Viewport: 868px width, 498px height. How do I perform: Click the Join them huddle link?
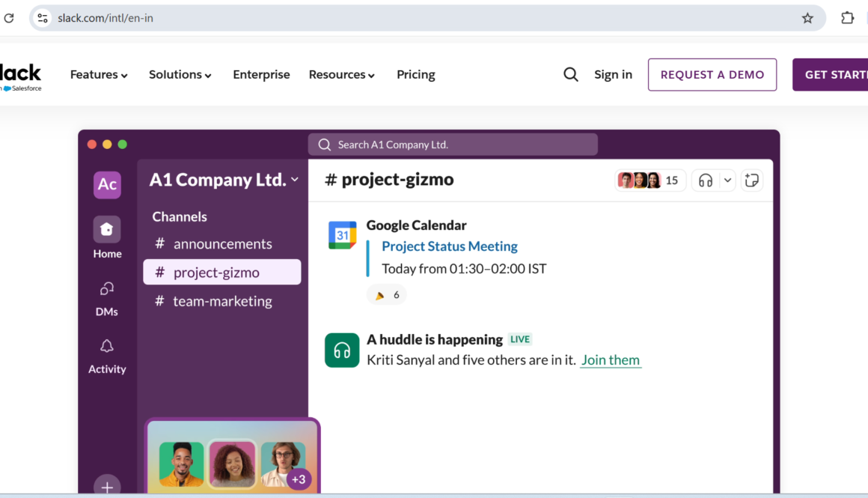(611, 360)
